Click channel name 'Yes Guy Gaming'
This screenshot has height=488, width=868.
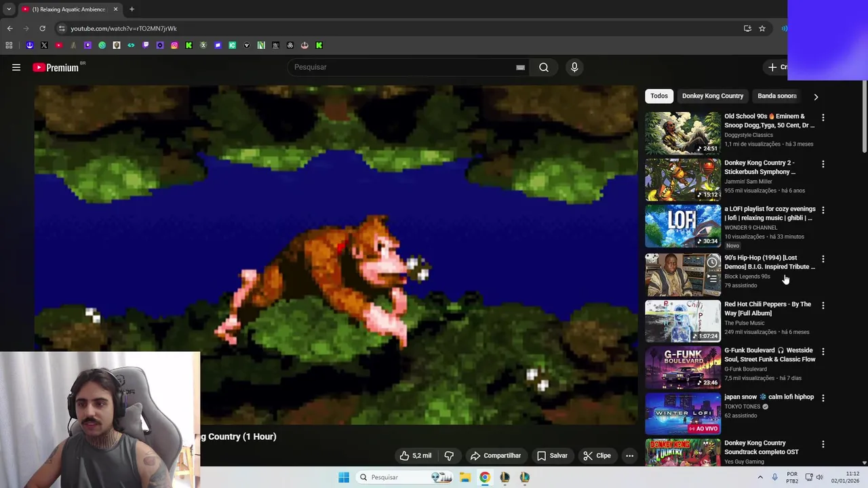(744, 462)
